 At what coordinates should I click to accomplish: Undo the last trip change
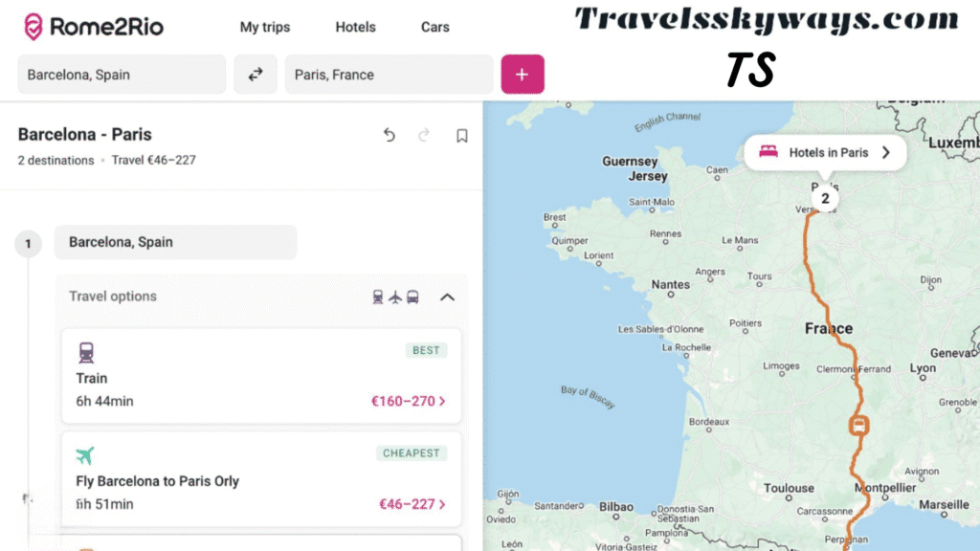coord(390,135)
